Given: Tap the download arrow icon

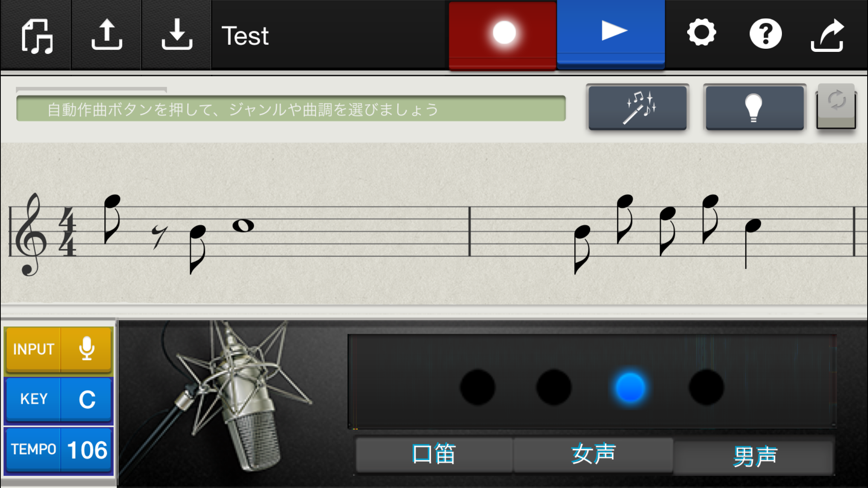Looking at the screenshot, I should [x=177, y=34].
